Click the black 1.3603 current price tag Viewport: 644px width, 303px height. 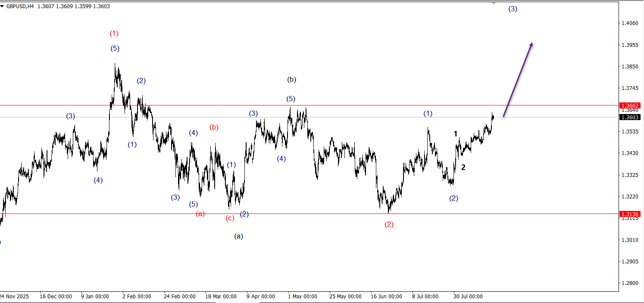[630, 117]
